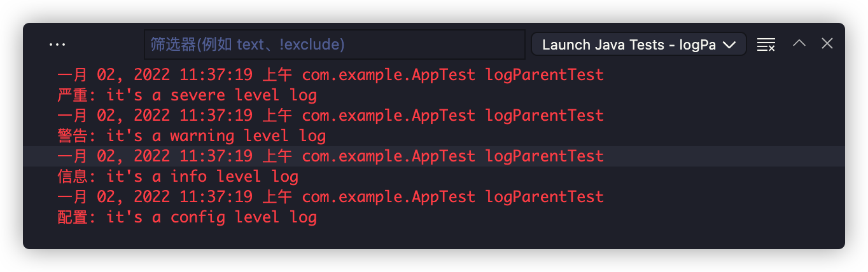Viewport: 868px width, 272px height.
Task: Maximize the panel with the up chevron
Action: coord(799,43)
